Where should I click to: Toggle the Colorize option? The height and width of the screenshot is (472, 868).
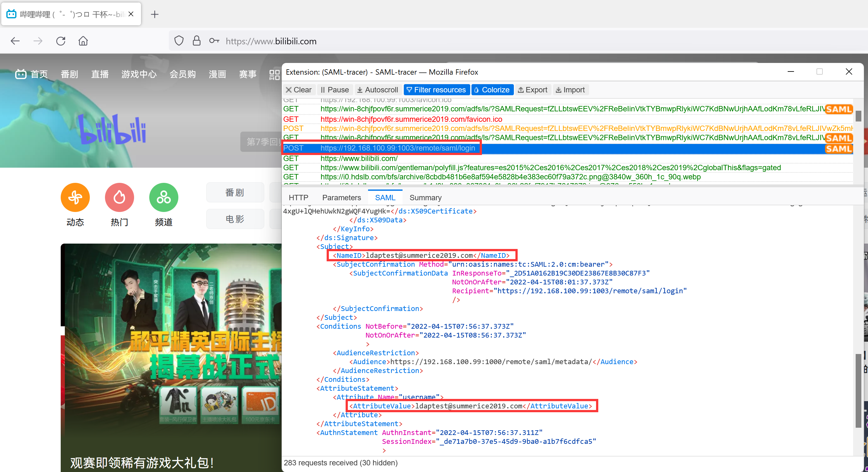pyautogui.click(x=492, y=90)
